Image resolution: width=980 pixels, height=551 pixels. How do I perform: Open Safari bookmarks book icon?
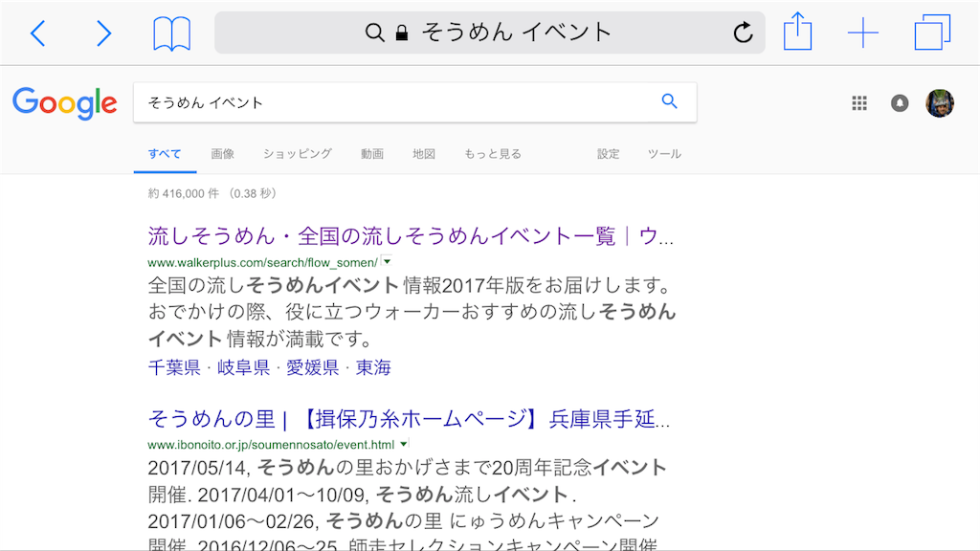[172, 33]
